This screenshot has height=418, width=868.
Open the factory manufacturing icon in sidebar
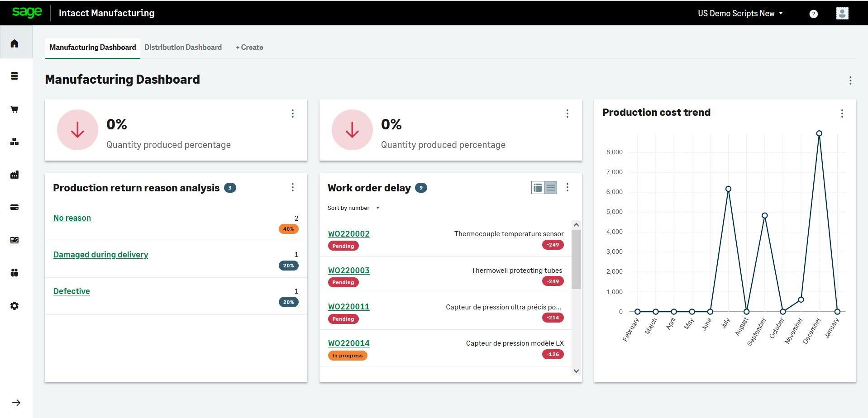point(14,175)
